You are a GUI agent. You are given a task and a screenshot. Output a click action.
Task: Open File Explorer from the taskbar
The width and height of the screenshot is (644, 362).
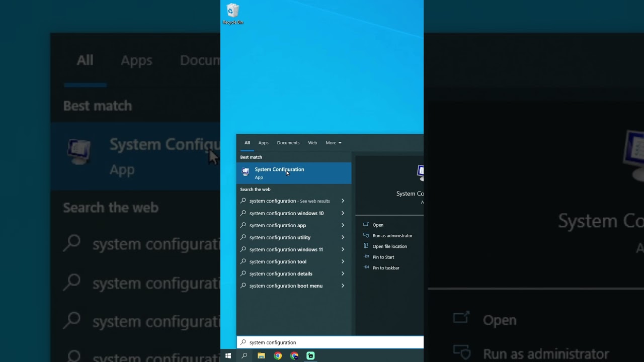click(x=261, y=355)
